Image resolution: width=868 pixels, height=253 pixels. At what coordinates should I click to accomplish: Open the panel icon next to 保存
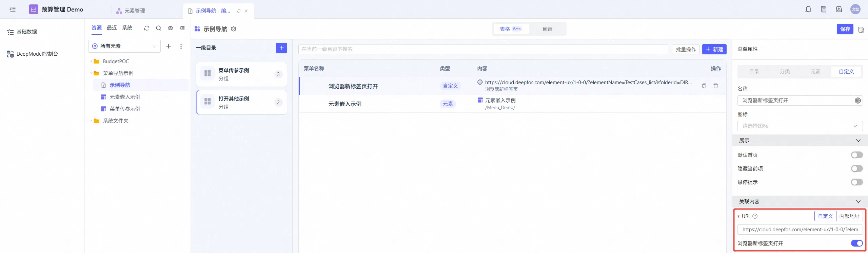pos(861,30)
